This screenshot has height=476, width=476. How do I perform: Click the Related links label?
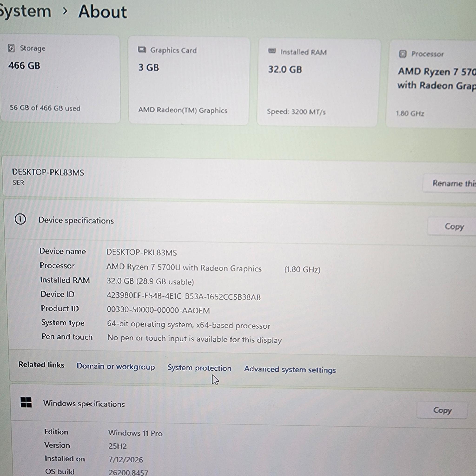click(x=41, y=365)
